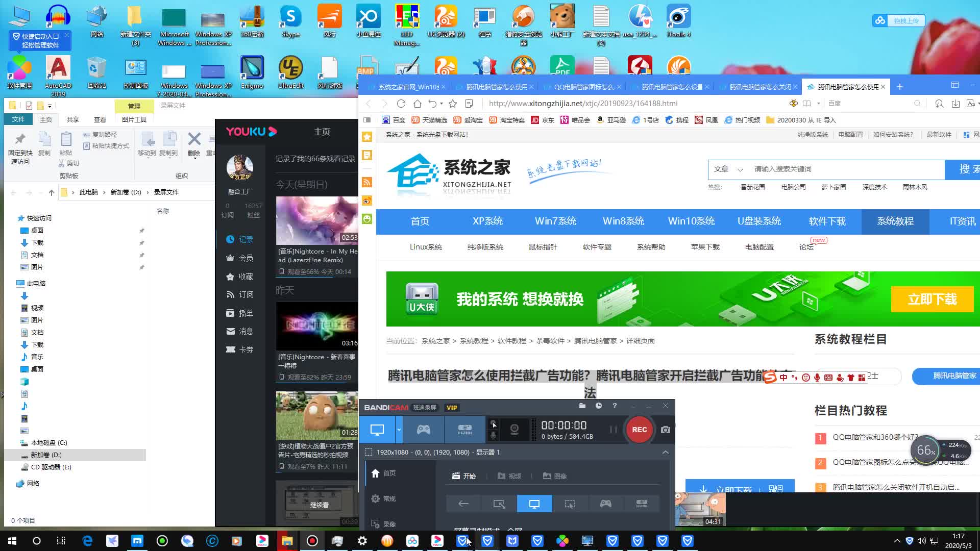Image resolution: width=980 pixels, height=551 pixels.
Task: Open Explorer 查看 ribbon tab
Action: point(100,119)
